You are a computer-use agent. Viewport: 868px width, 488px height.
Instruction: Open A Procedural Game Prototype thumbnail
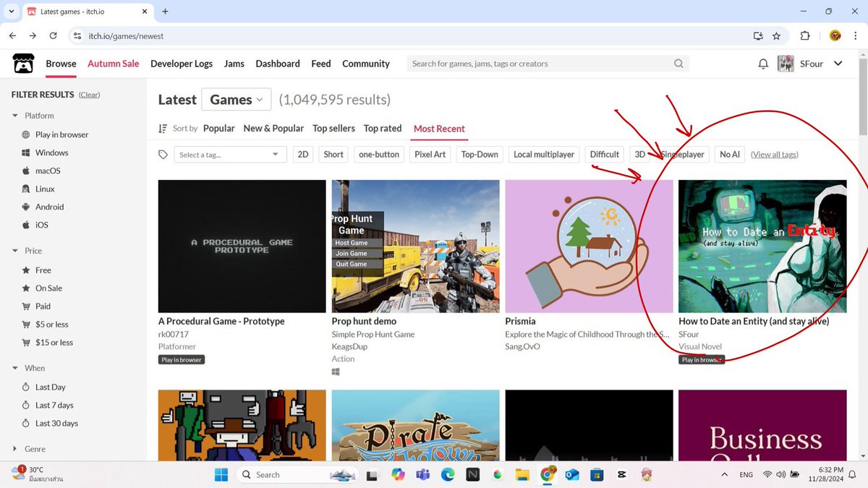[x=242, y=246]
